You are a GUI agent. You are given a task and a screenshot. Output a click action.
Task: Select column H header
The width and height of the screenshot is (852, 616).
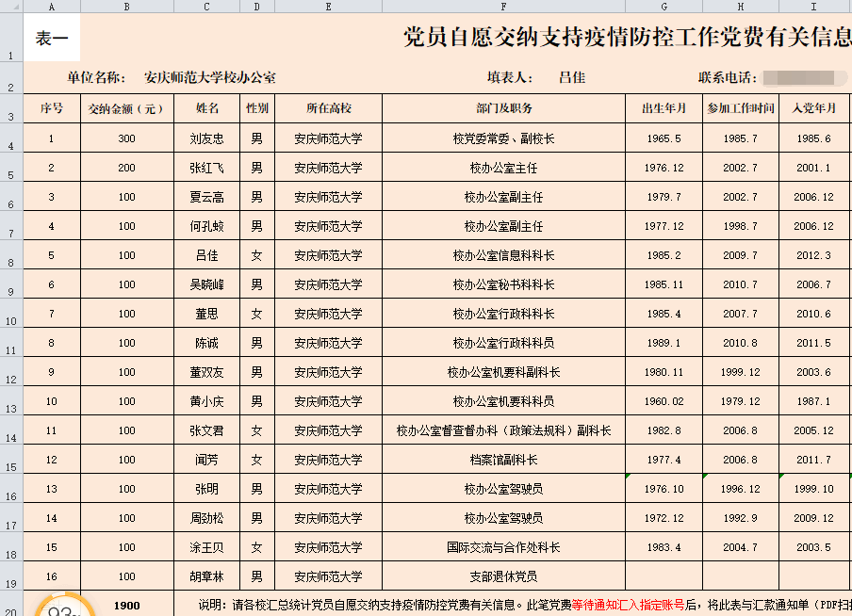(740, 6)
